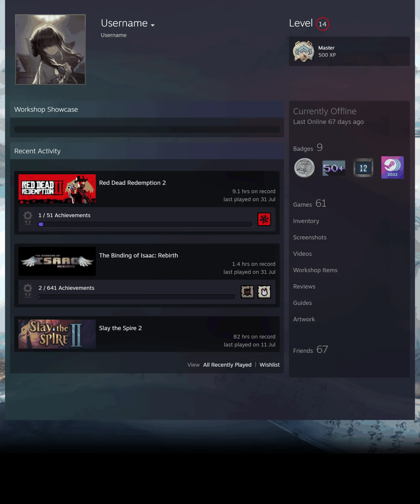Screen dimensions: 420x504
Task: Click the 12 years of service badge
Action: pyautogui.click(x=363, y=168)
